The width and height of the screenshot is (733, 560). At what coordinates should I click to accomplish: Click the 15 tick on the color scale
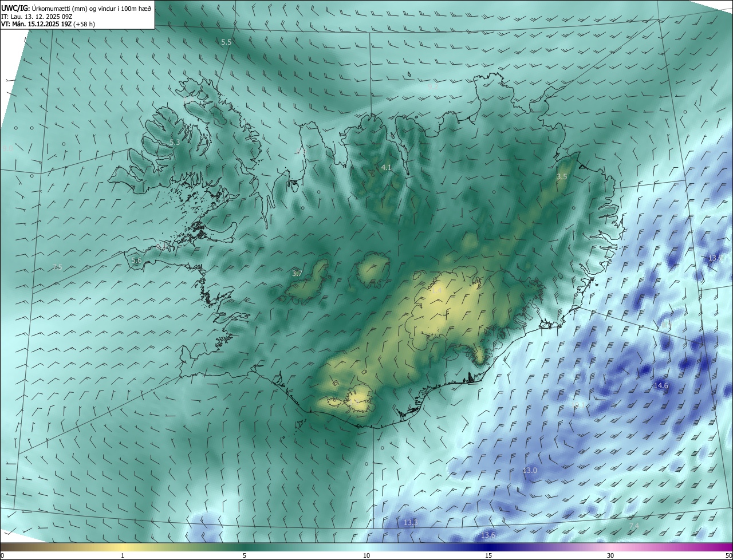pos(488,555)
